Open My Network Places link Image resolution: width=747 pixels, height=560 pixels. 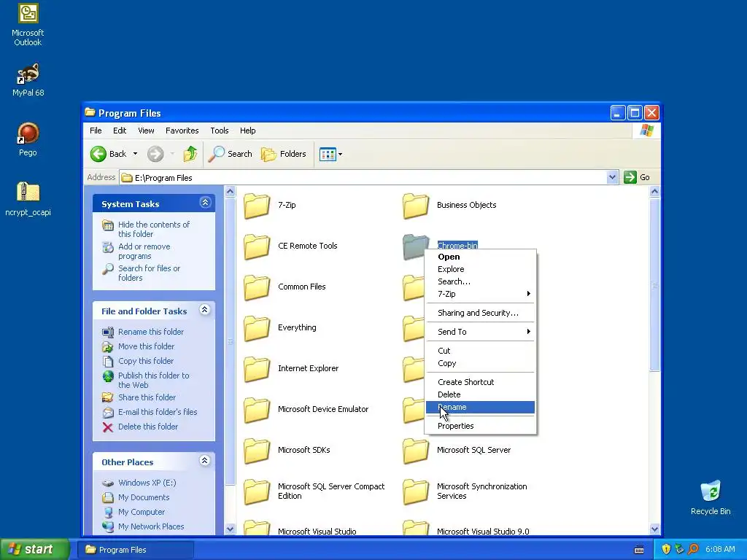[x=151, y=526]
